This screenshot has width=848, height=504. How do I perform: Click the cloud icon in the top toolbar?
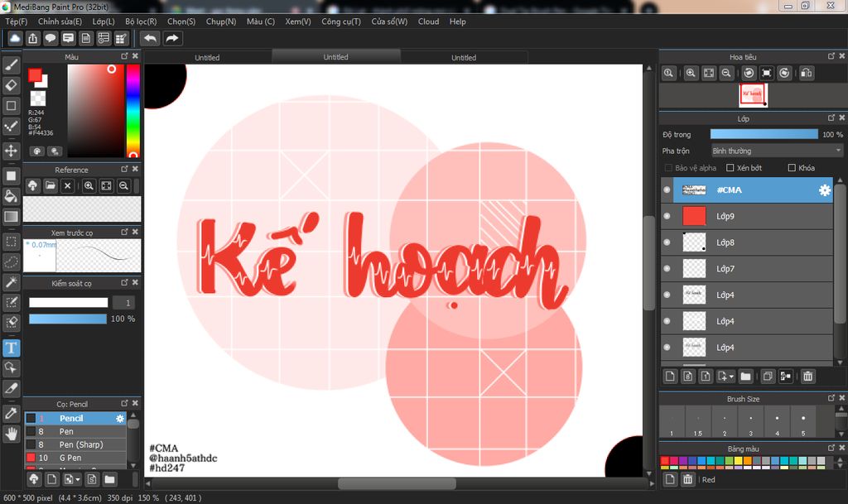15,38
